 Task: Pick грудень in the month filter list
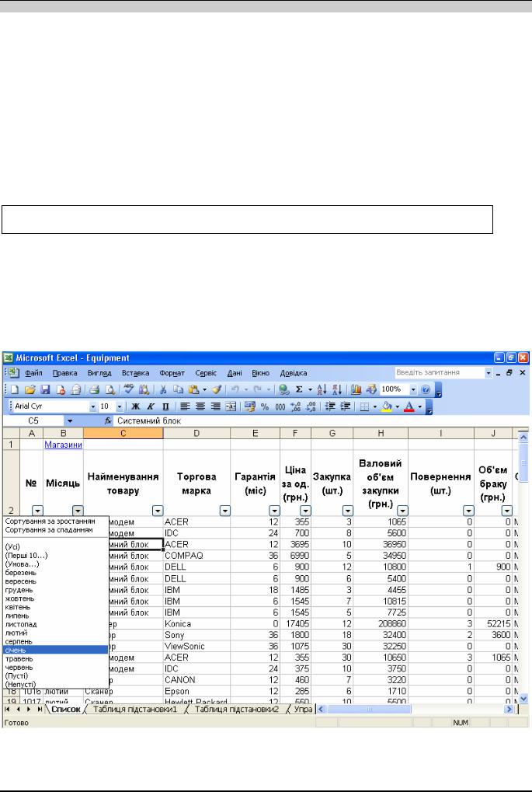(x=55, y=590)
